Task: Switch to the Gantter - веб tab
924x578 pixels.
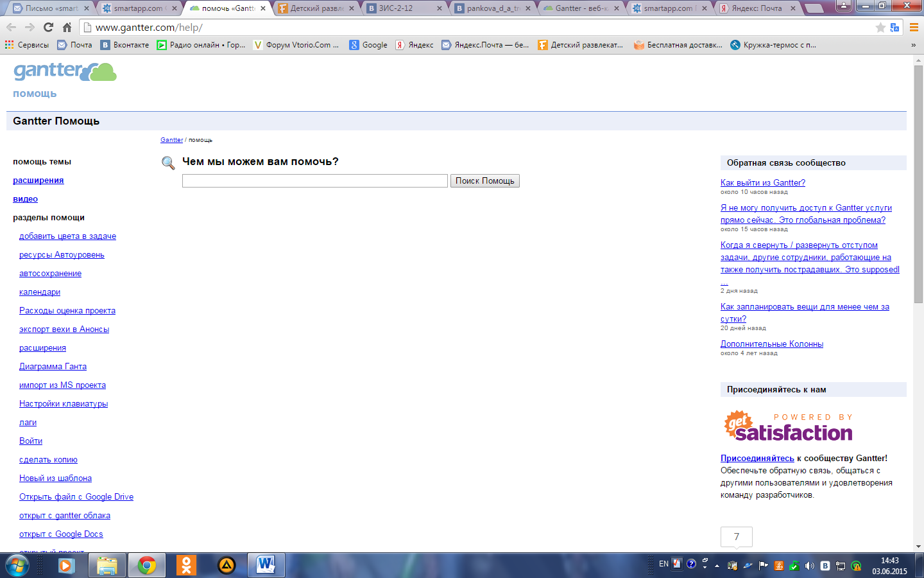Action: pos(581,8)
